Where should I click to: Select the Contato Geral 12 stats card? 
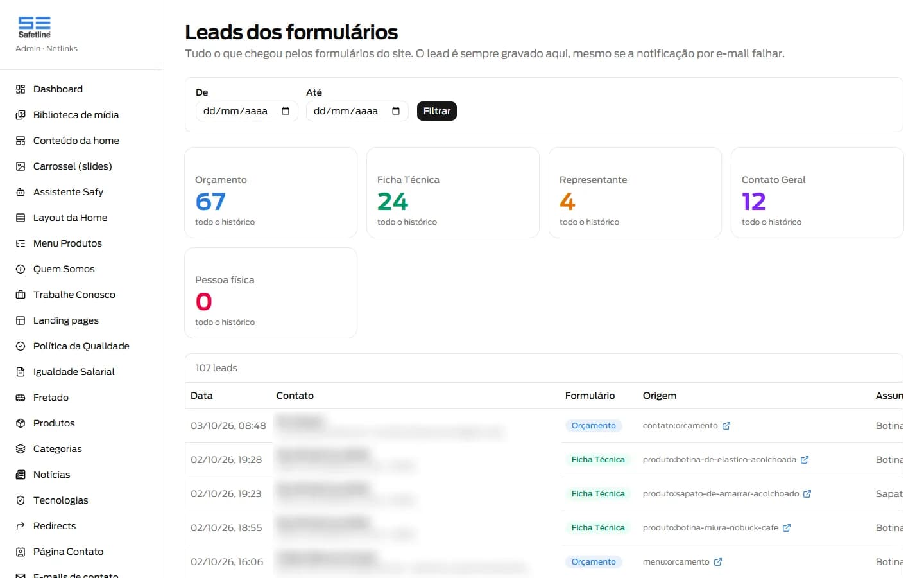click(x=817, y=193)
